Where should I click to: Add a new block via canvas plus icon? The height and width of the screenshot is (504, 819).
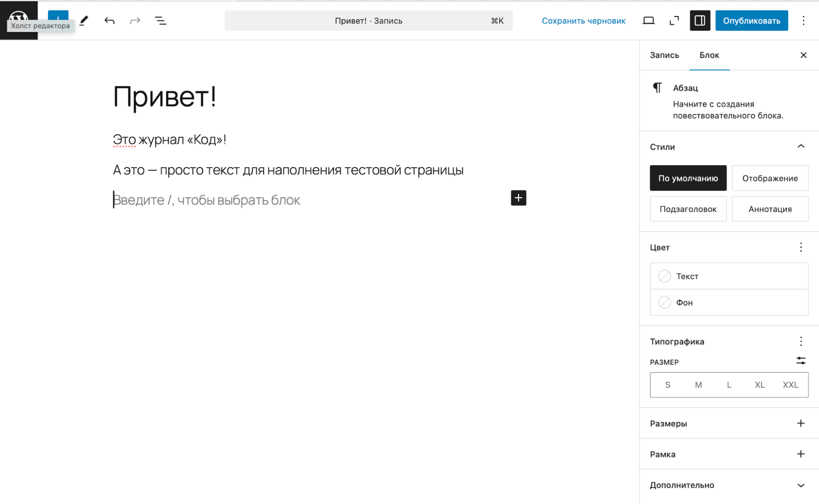518,198
